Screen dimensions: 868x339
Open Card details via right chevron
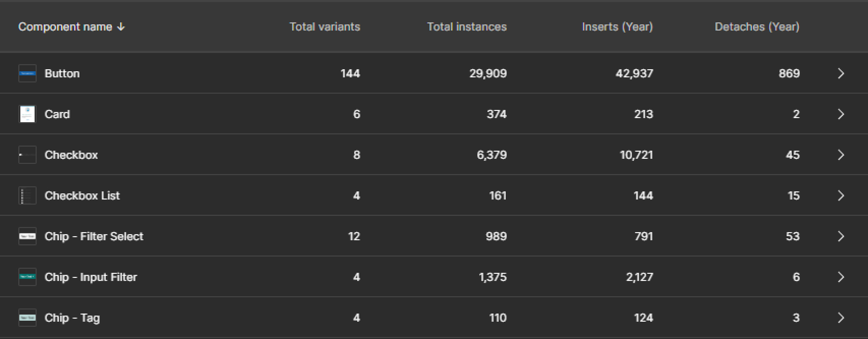(x=841, y=114)
